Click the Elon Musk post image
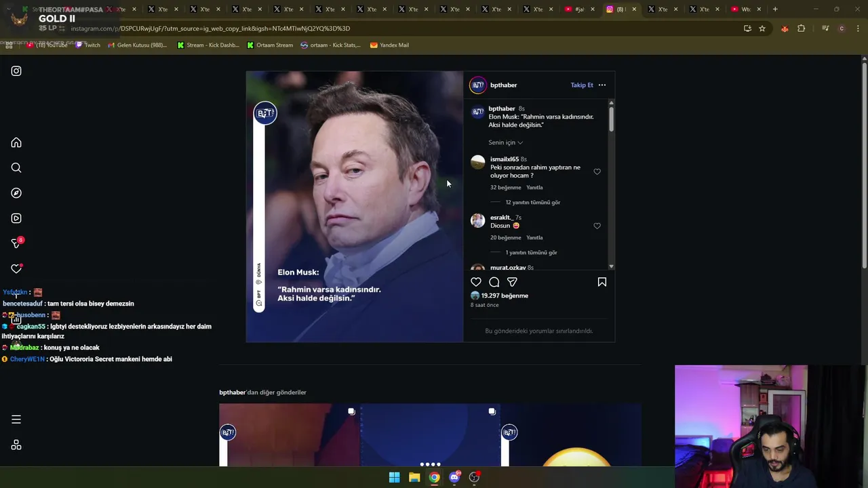868x488 pixels. coord(355,207)
